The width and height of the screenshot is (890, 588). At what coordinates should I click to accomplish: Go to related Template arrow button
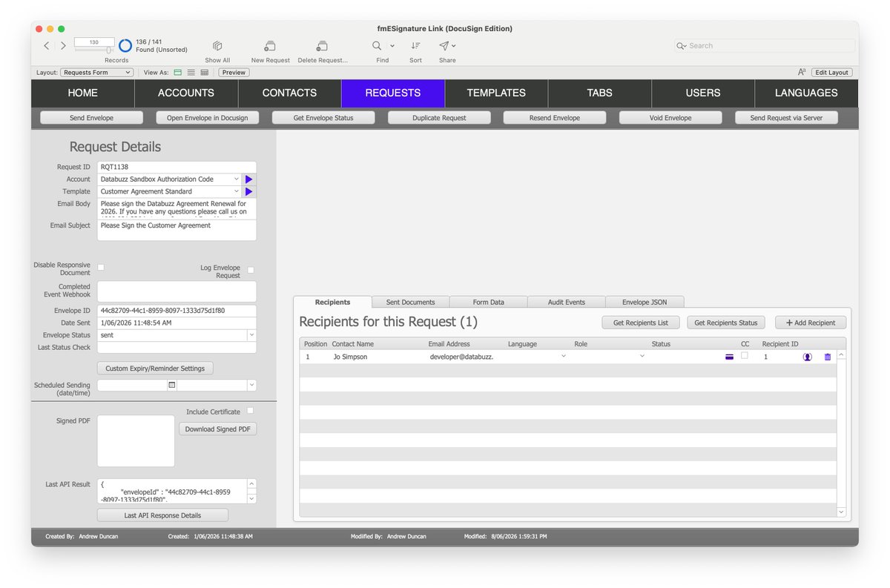248,191
